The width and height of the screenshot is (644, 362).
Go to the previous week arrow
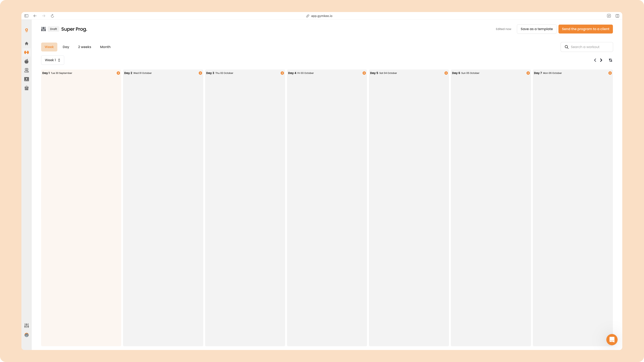(595, 60)
